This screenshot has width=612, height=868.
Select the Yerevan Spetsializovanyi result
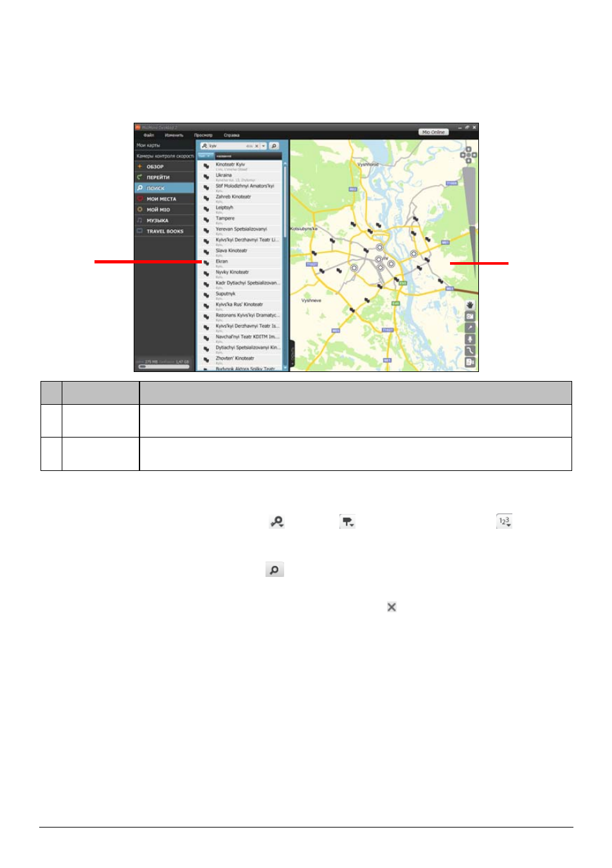(x=241, y=231)
